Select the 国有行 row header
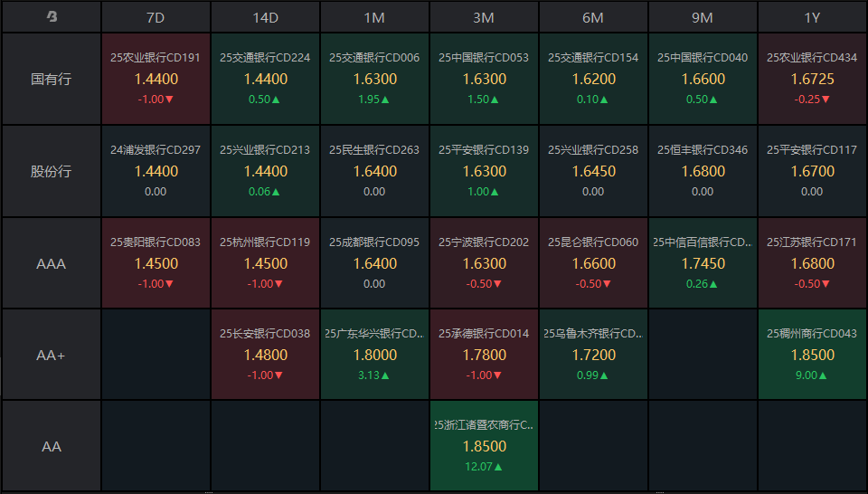Image resolution: width=868 pixels, height=494 pixels. click(52, 79)
